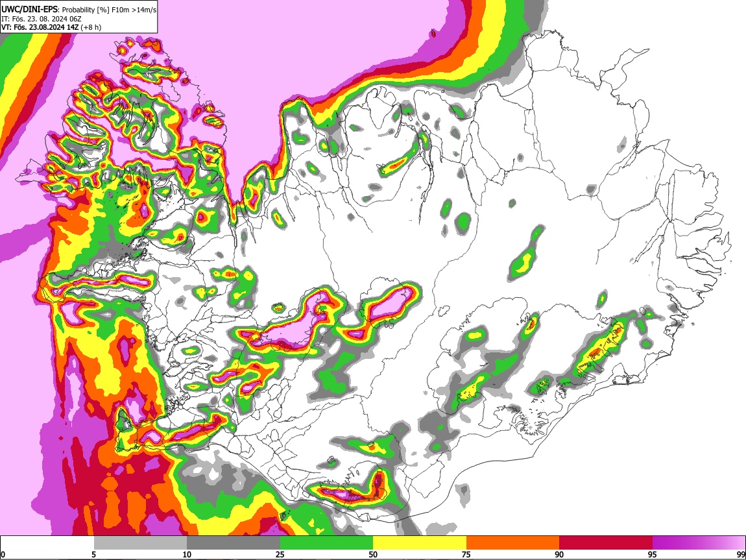Screen dimensions: 746x560
Task: Click the valid time line 'VT: Fös. 23.08.2024 14Z'
Action: 40,27
